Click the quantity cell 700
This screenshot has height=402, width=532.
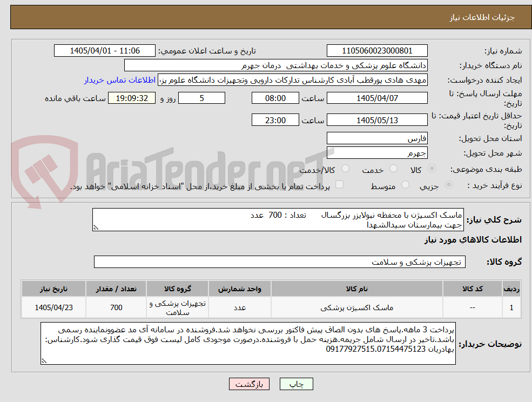point(116,307)
